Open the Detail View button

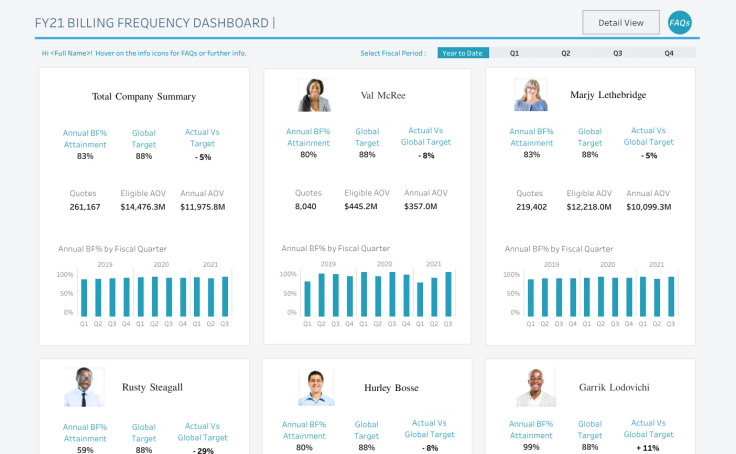[x=621, y=23]
